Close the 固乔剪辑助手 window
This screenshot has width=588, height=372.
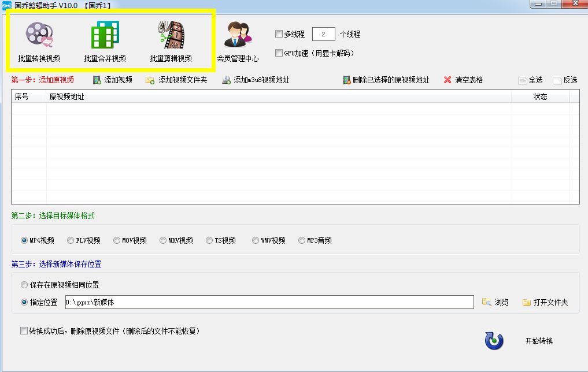(x=575, y=3)
